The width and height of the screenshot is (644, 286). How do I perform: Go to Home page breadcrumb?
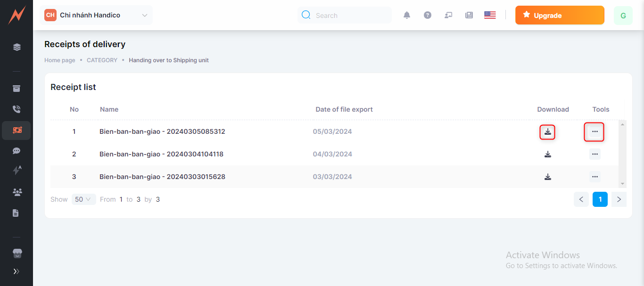[59, 60]
